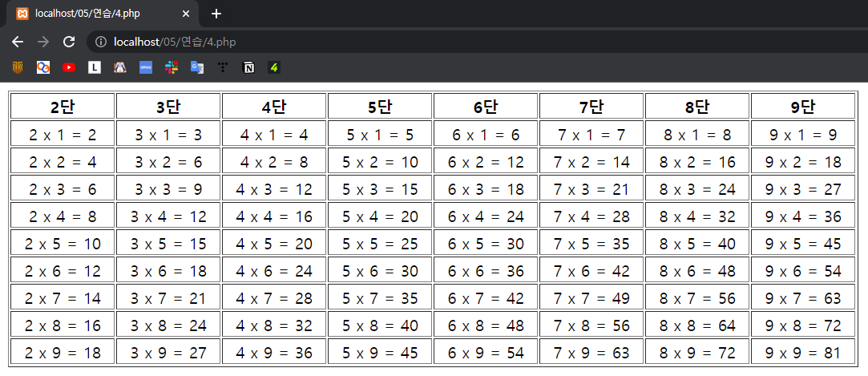
Task: Click the cell 2 x 7 = 14
Action: coord(63,298)
